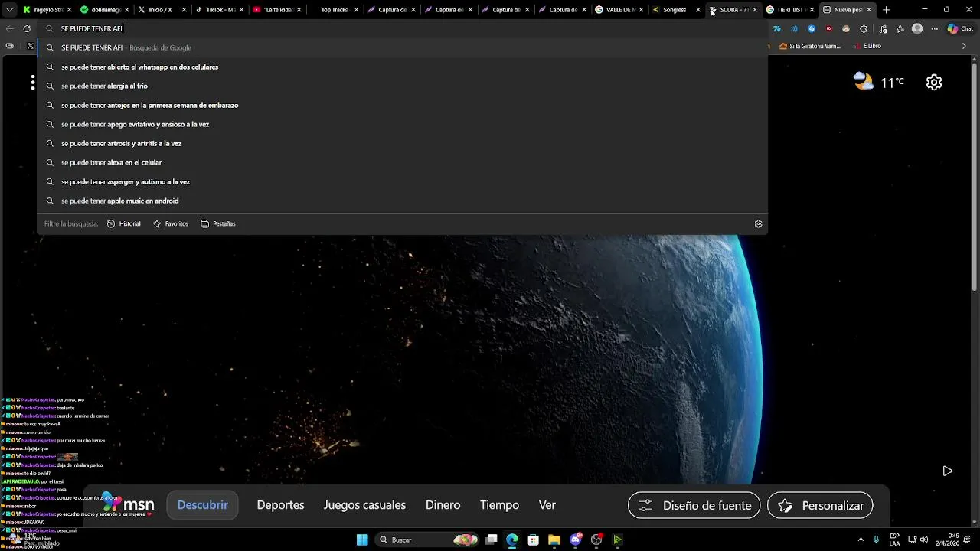Viewport: 980px width, 551px height.
Task: Open Microsoft Edge on taskbar
Action: click(512, 540)
